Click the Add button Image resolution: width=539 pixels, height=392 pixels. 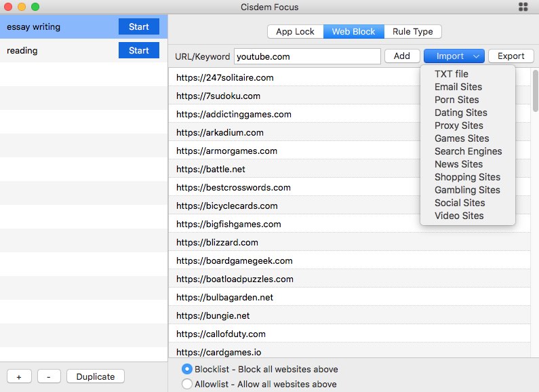click(x=401, y=56)
